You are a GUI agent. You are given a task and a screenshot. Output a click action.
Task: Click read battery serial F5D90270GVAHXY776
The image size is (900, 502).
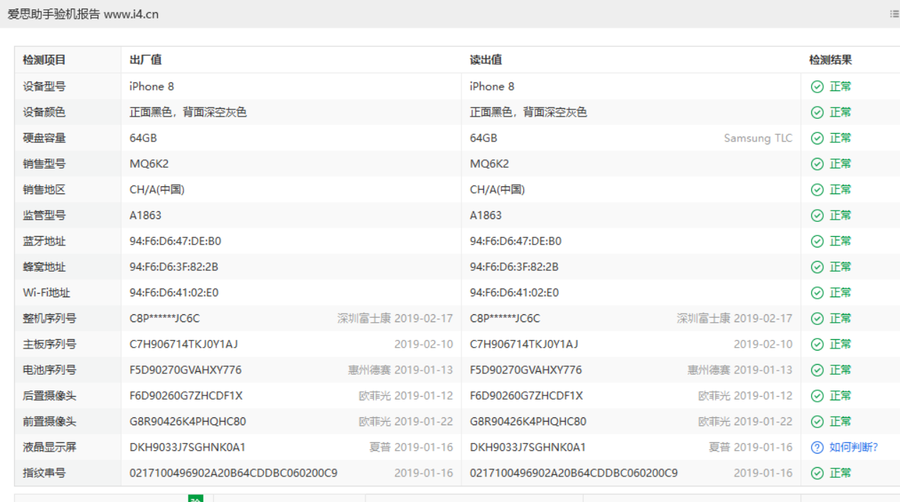pos(526,370)
